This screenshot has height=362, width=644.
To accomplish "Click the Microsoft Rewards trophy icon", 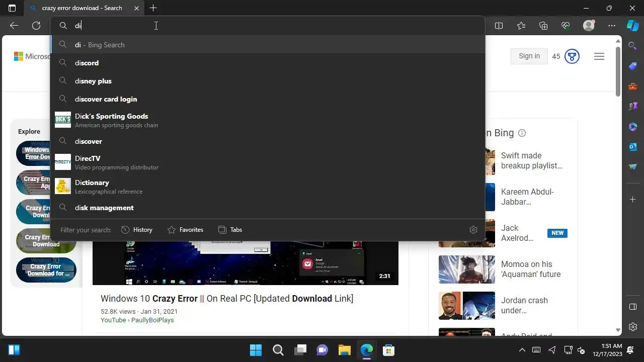I will (572, 56).
